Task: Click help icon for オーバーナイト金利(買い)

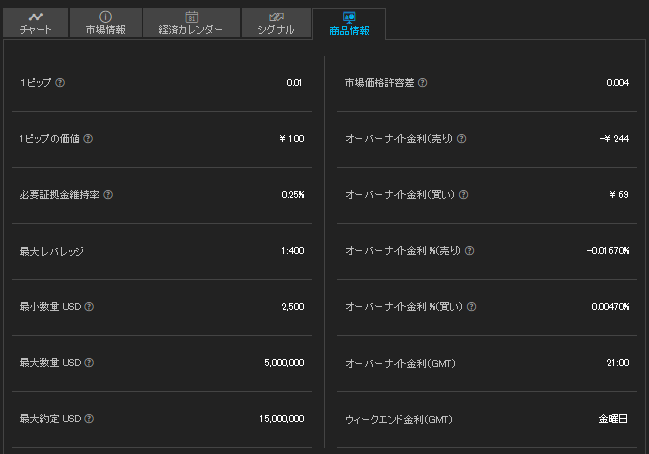Action: tap(464, 195)
